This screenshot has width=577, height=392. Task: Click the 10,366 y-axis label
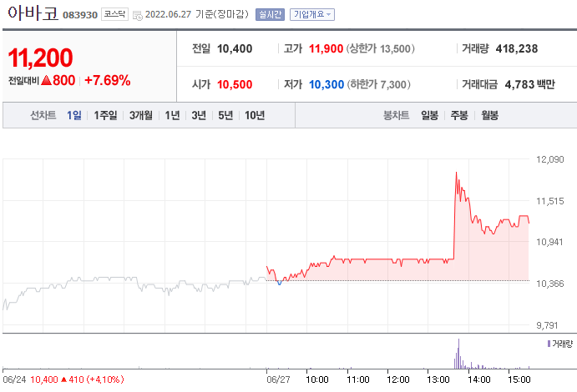549,284
